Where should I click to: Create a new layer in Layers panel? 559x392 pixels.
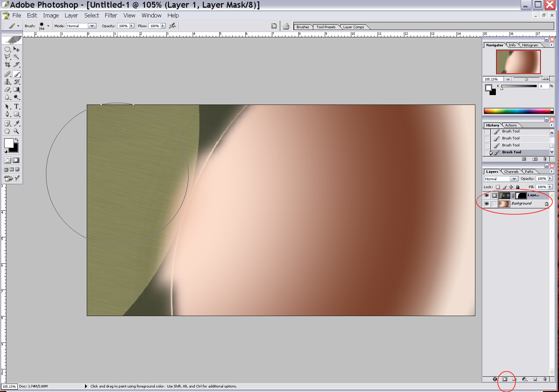[535, 379]
